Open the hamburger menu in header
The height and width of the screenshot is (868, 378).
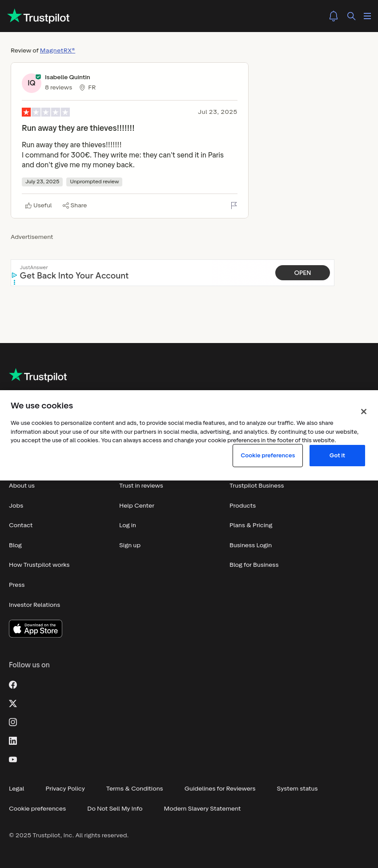[367, 16]
